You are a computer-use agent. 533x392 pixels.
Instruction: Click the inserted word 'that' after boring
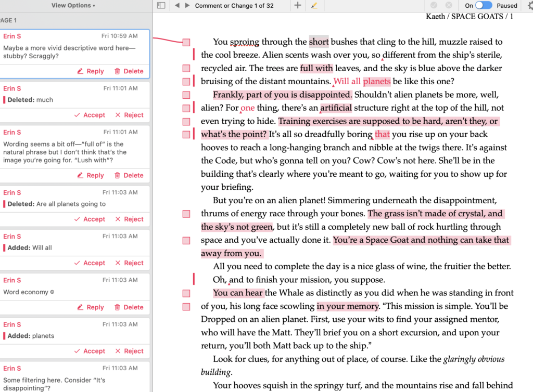coord(382,135)
